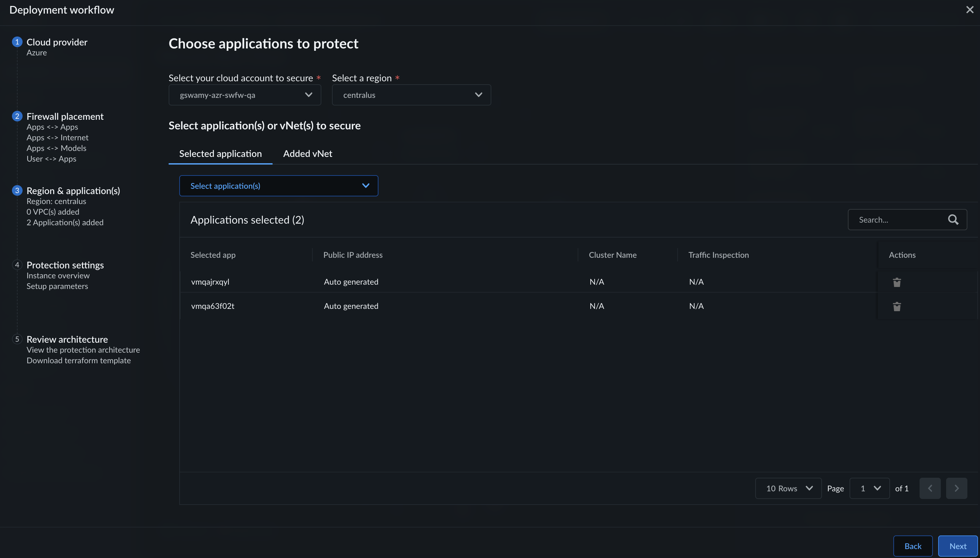This screenshot has height=558, width=980.
Task: Click step 2 Firewall placement circle
Action: pyautogui.click(x=17, y=116)
